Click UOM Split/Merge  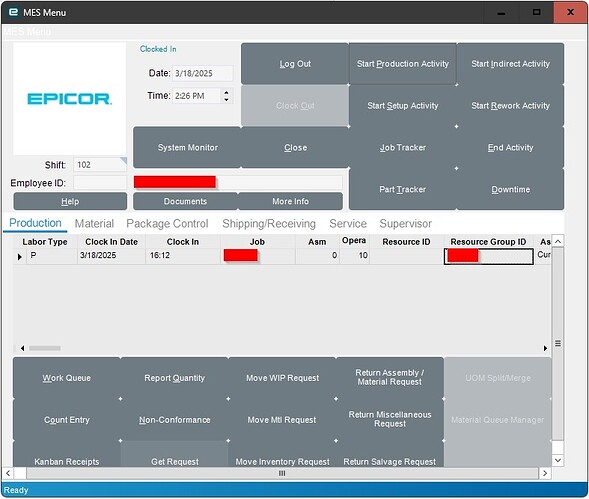click(x=498, y=378)
